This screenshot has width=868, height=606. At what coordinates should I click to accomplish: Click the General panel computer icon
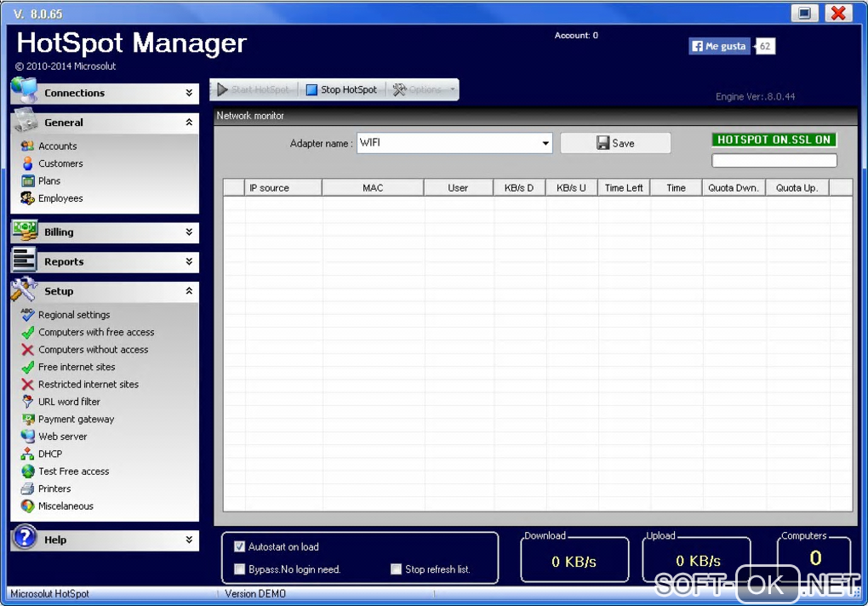[26, 120]
